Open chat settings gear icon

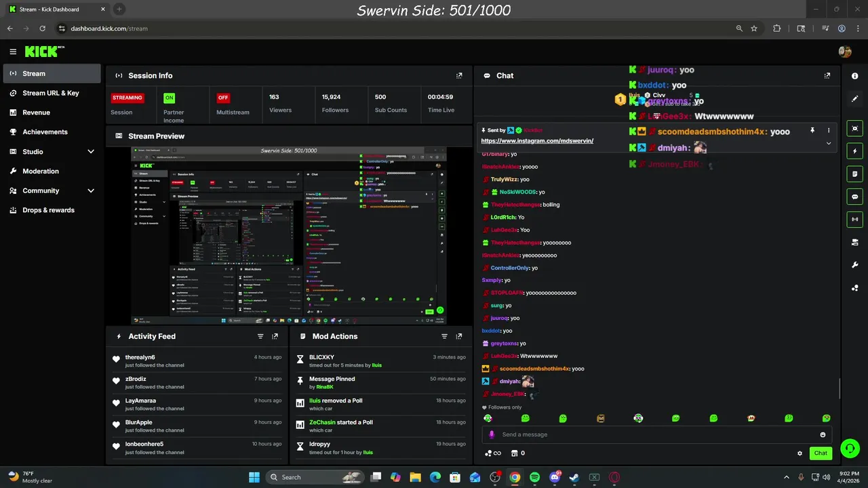pos(800,453)
